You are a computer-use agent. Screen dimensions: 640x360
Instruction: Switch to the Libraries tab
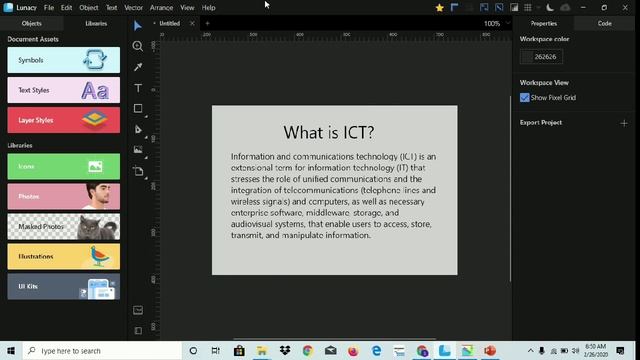point(96,23)
